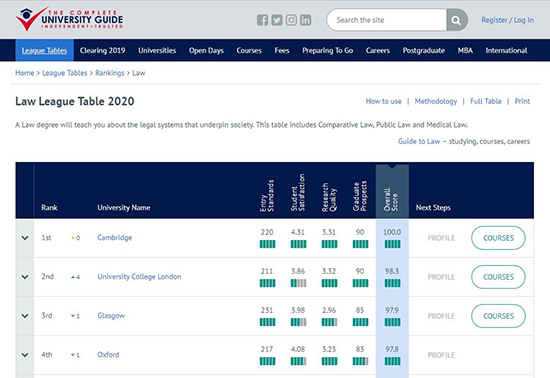
Task: Click the search magnifier button
Action: pyautogui.click(x=457, y=20)
